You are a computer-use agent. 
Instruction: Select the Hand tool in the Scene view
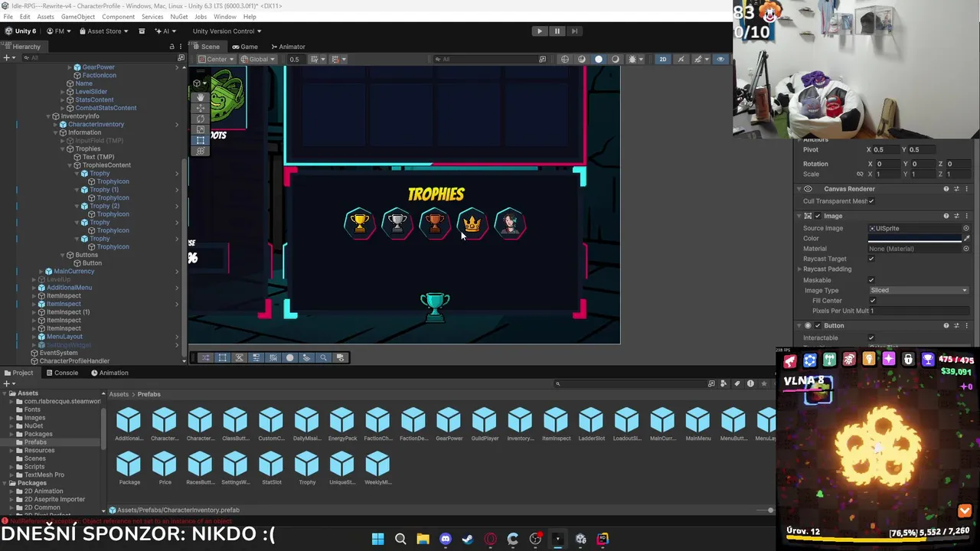(x=201, y=97)
